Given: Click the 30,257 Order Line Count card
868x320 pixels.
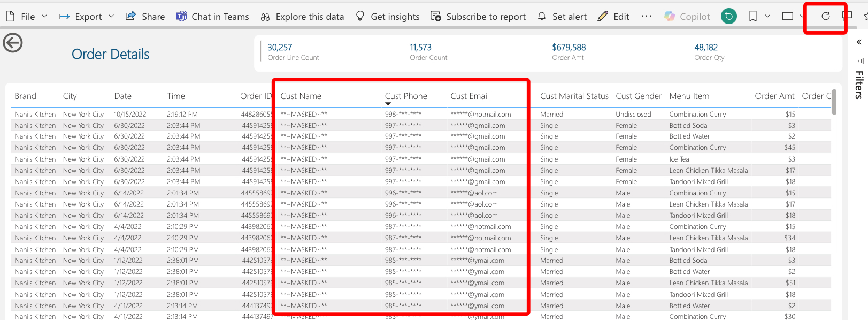Looking at the screenshot, I should [293, 52].
